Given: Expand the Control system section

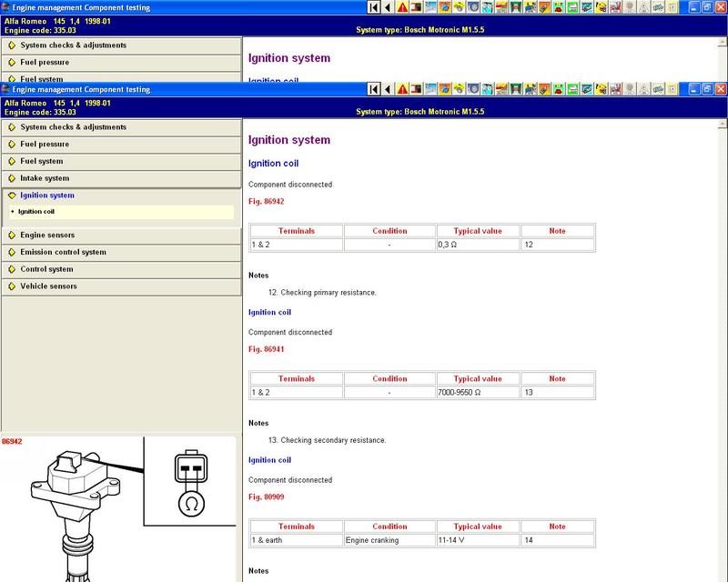Looking at the screenshot, I should pyautogui.click(x=122, y=269).
